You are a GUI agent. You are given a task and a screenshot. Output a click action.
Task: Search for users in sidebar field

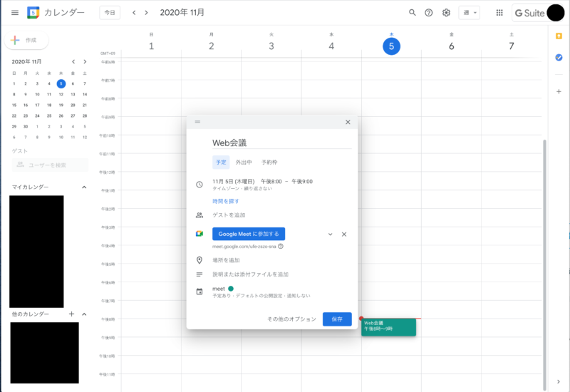50,165
